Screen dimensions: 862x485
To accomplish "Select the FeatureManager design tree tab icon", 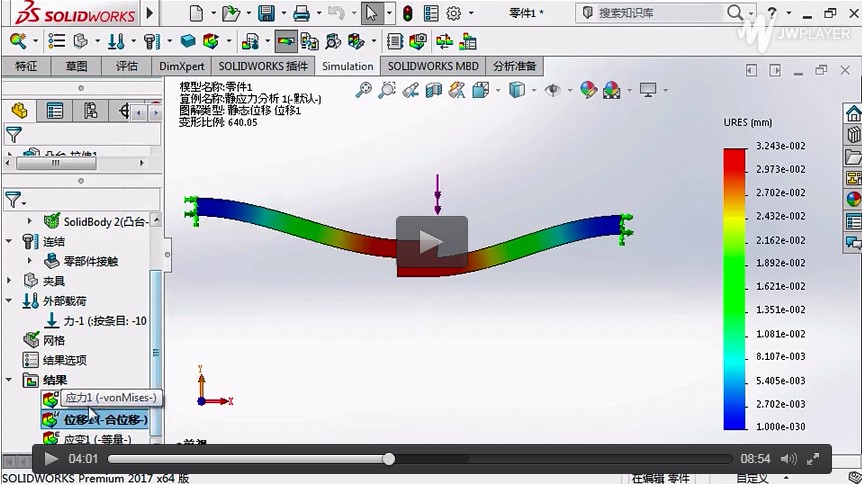I will (19, 110).
